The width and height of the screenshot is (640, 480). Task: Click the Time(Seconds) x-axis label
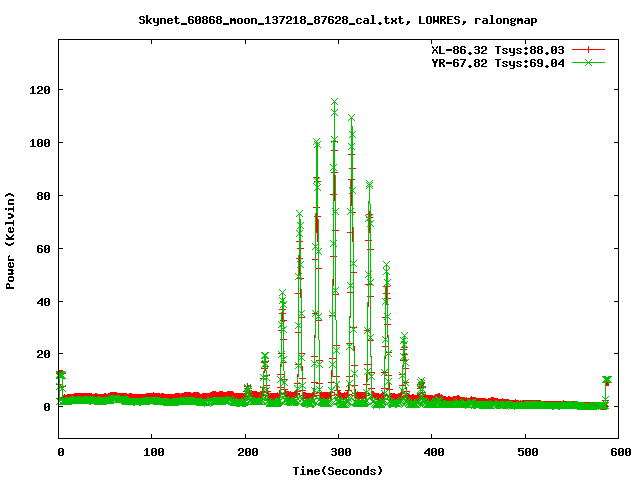tap(338, 471)
